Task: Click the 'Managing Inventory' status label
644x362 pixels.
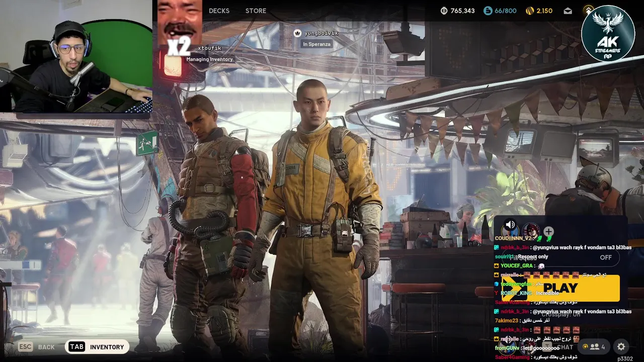Action: (x=209, y=59)
